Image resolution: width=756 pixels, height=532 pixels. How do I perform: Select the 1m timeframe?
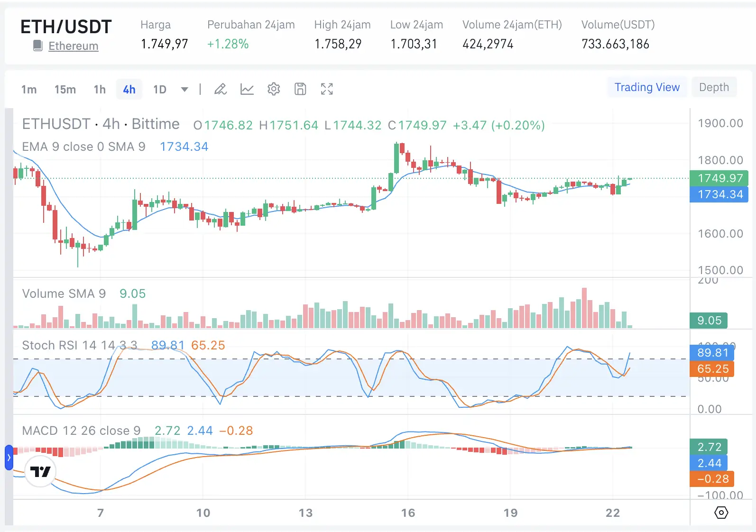(29, 90)
